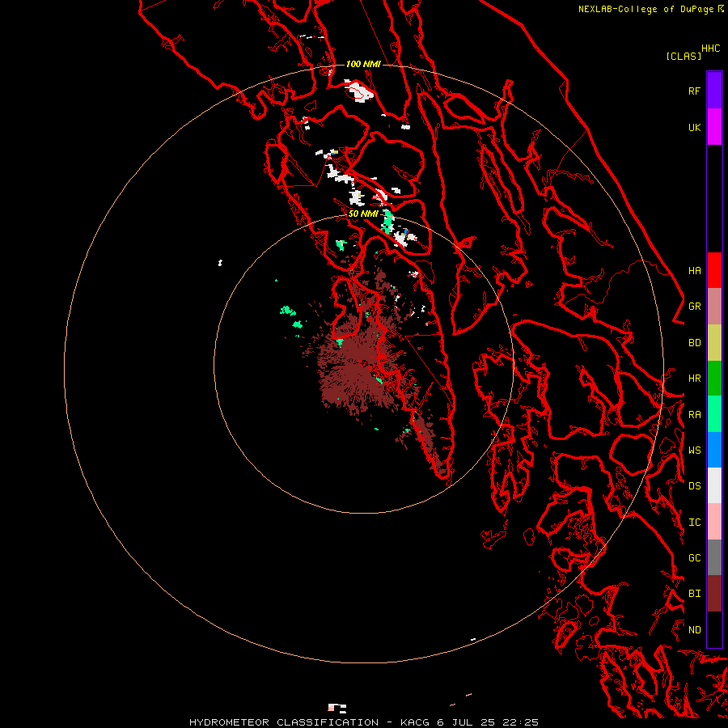Pick the white DS legend swatch
This screenshot has width=728, height=728.
(714, 485)
